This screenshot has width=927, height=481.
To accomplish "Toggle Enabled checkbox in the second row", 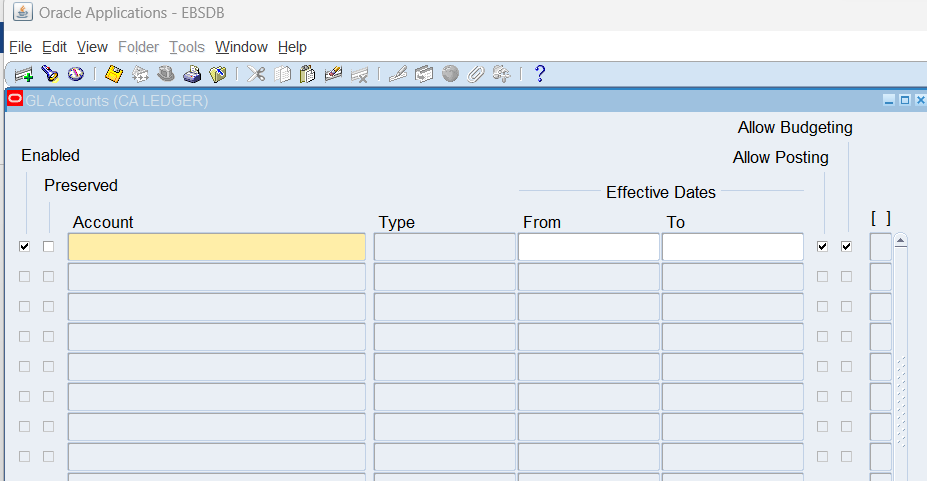I will [x=24, y=277].
